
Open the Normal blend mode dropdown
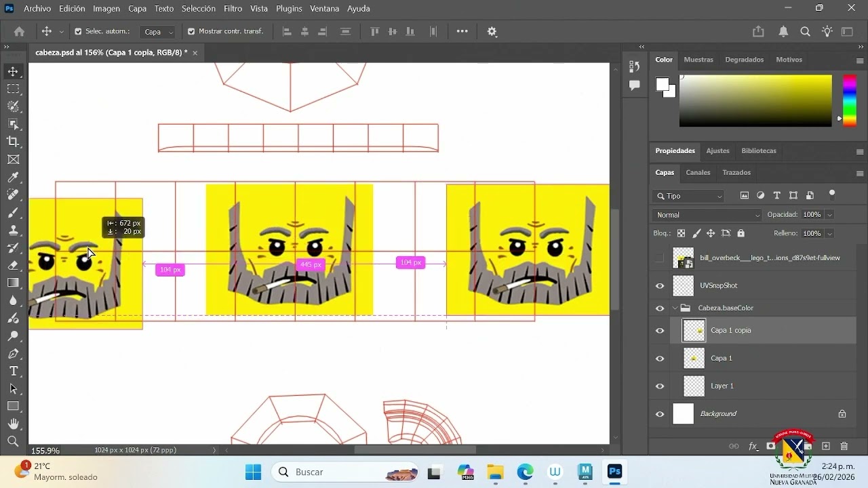[707, 215]
